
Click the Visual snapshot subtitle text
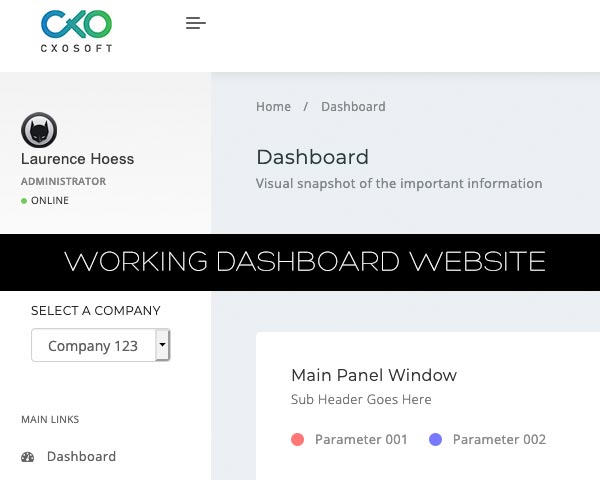(399, 183)
